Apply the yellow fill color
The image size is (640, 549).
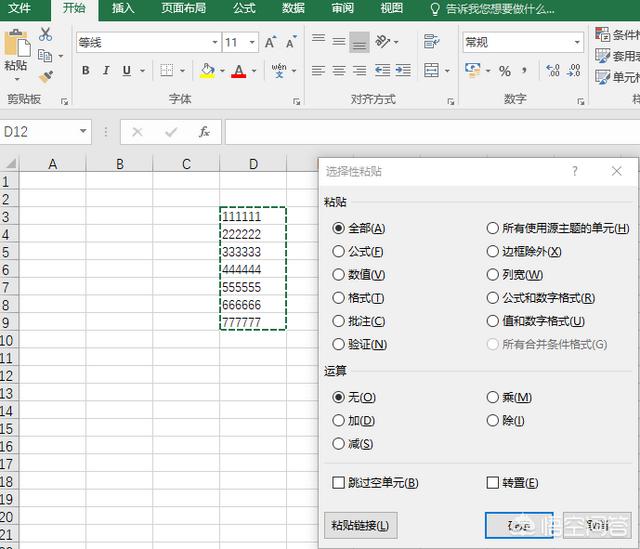pos(207,71)
